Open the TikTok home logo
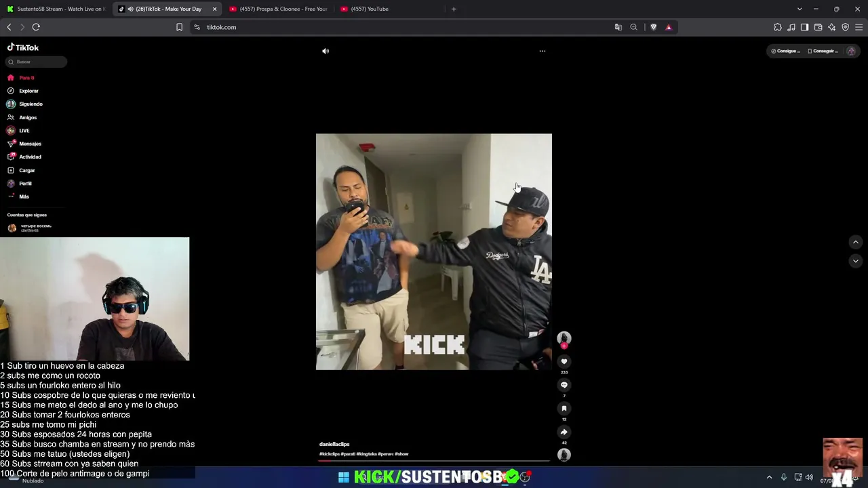 click(x=23, y=47)
